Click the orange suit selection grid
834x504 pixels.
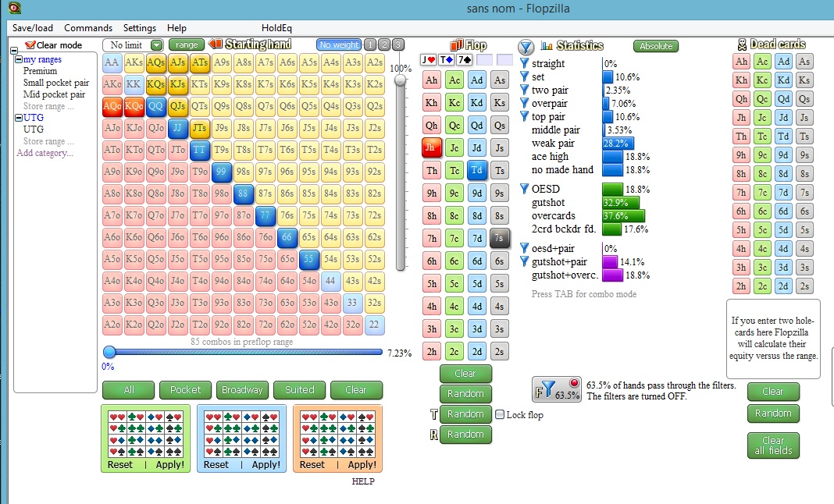(338, 434)
